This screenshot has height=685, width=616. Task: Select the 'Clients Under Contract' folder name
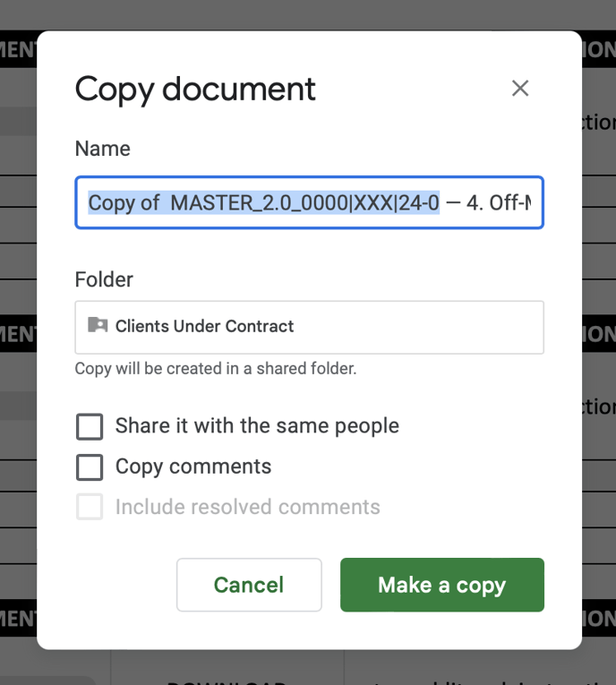[204, 327]
